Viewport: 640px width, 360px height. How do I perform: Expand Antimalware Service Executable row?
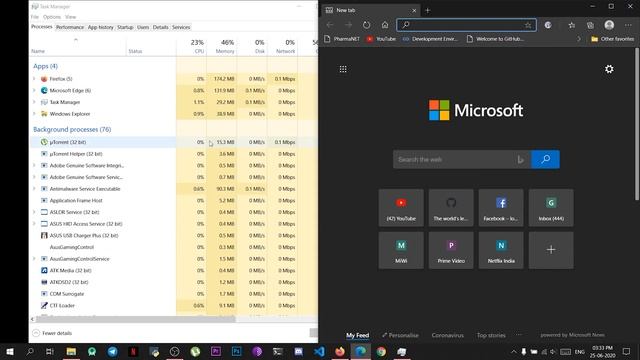34,189
